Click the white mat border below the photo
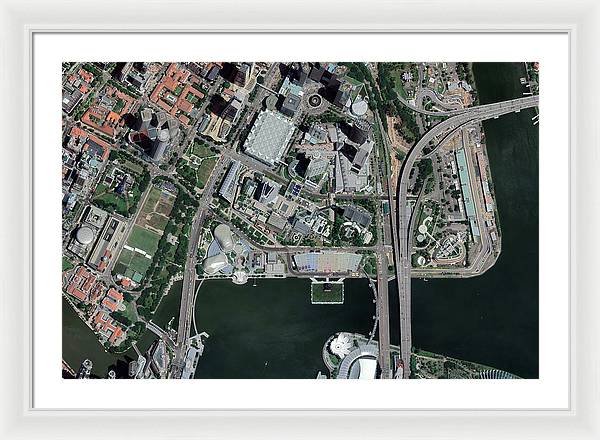This screenshot has height=440, width=600. pos(300,393)
